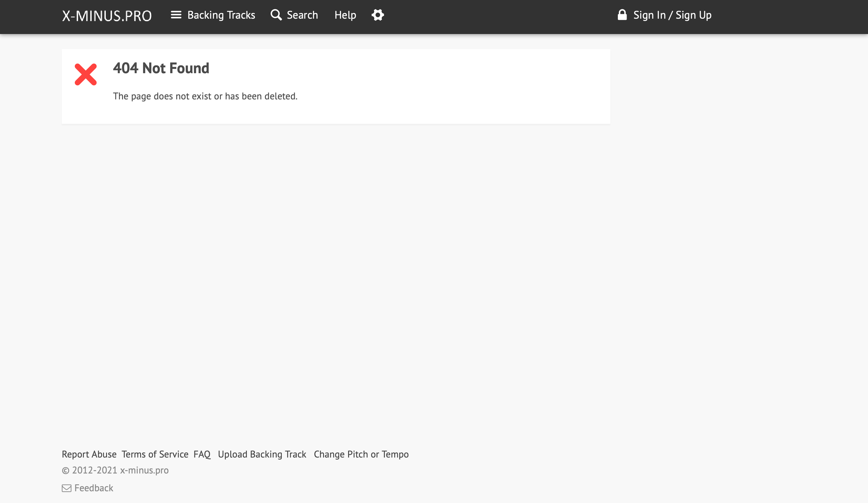Click the lock icon in header
The image size is (868, 503).
[x=622, y=15]
